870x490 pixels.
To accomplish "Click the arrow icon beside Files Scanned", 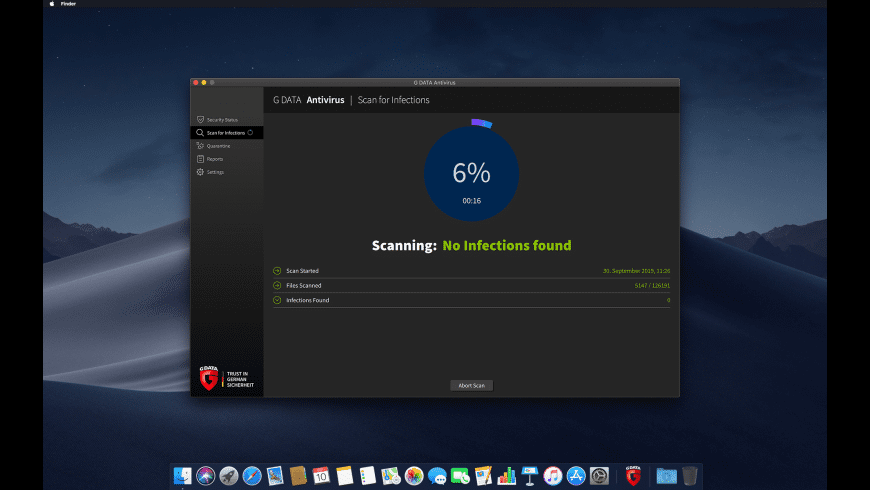I will 277,285.
